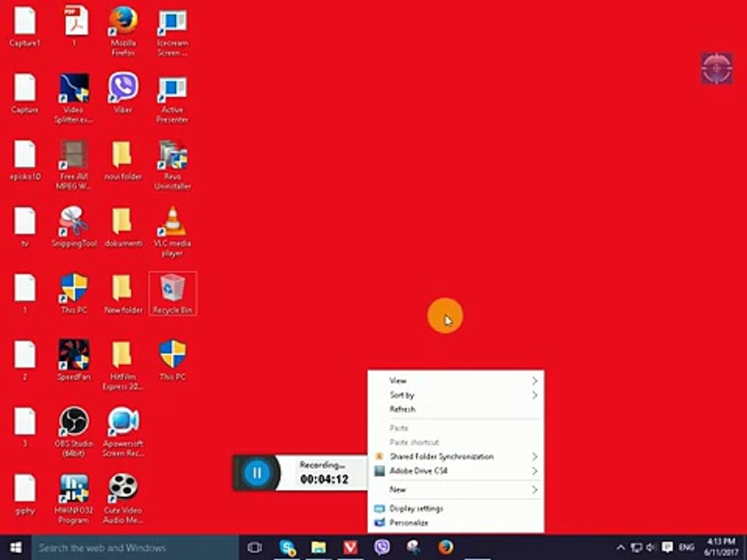Expand Shared Folder Synchronization submenu
This screenshot has height=560, width=747.
[456, 457]
